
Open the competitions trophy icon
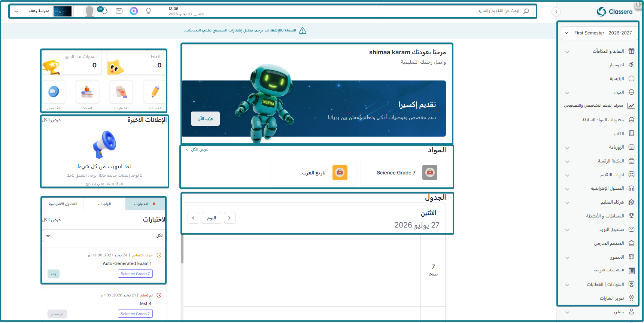pos(631,216)
